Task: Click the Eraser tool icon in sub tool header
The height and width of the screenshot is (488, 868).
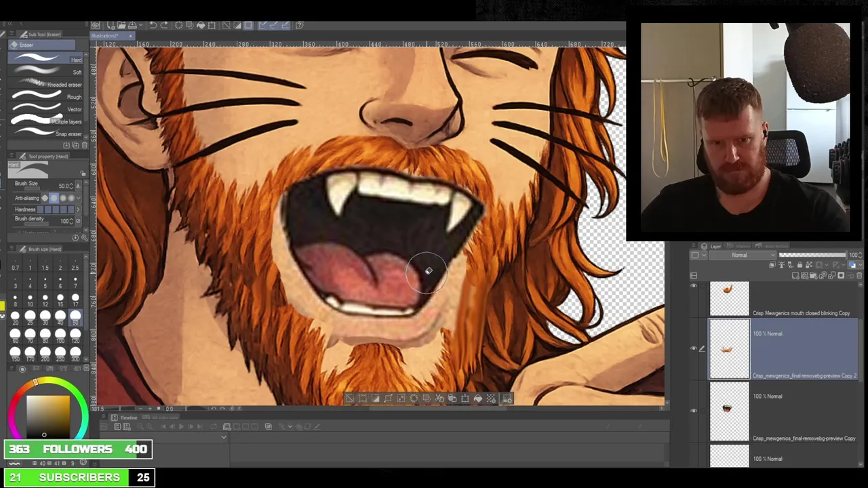Action: pos(24,35)
